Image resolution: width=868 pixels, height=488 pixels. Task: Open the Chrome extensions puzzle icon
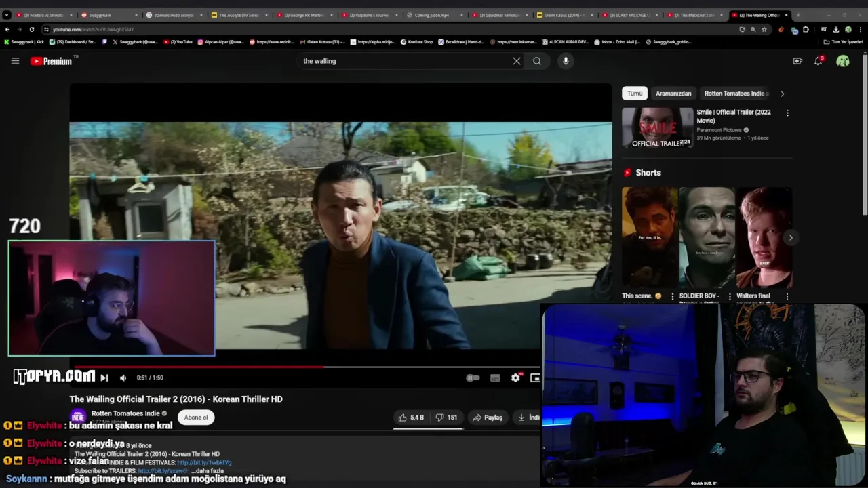[806, 29]
